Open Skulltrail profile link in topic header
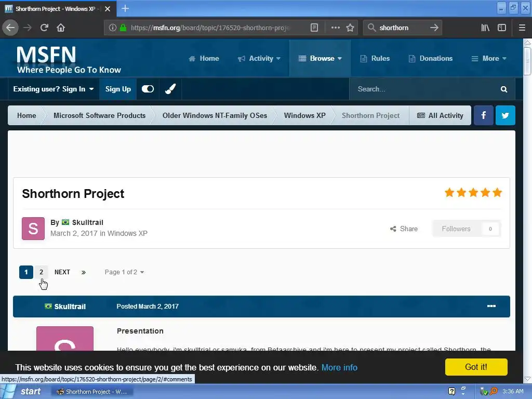 87,222
